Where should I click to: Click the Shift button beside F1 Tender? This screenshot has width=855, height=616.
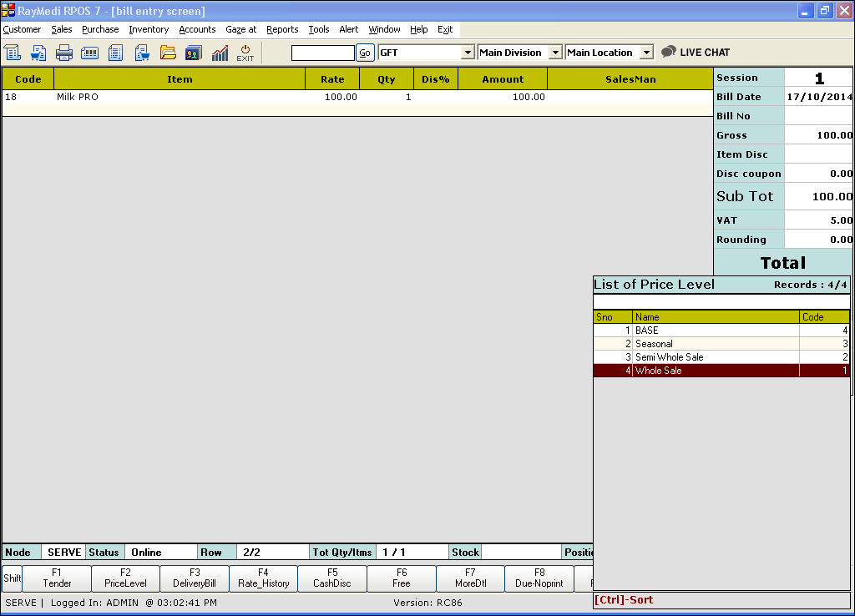coord(12,578)
